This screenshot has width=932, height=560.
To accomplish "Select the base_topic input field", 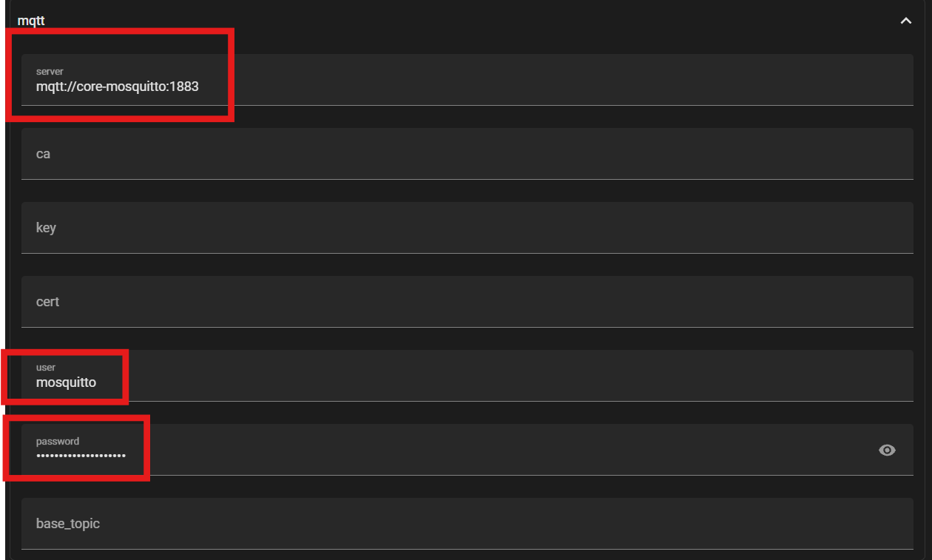I will pyautogui.click(x=466, y=524).
